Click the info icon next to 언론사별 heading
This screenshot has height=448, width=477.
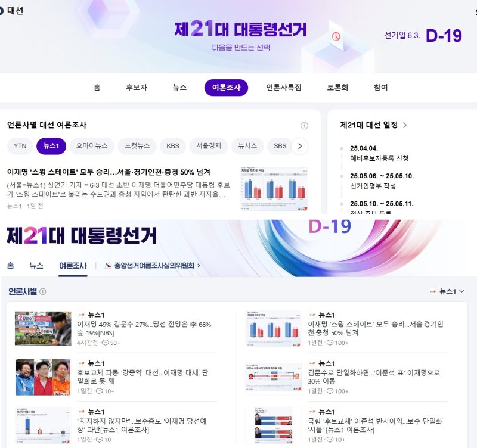43,292
